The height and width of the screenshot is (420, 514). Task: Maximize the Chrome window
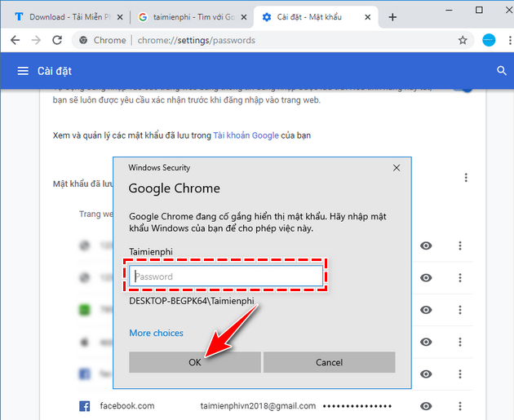(479, 10)
